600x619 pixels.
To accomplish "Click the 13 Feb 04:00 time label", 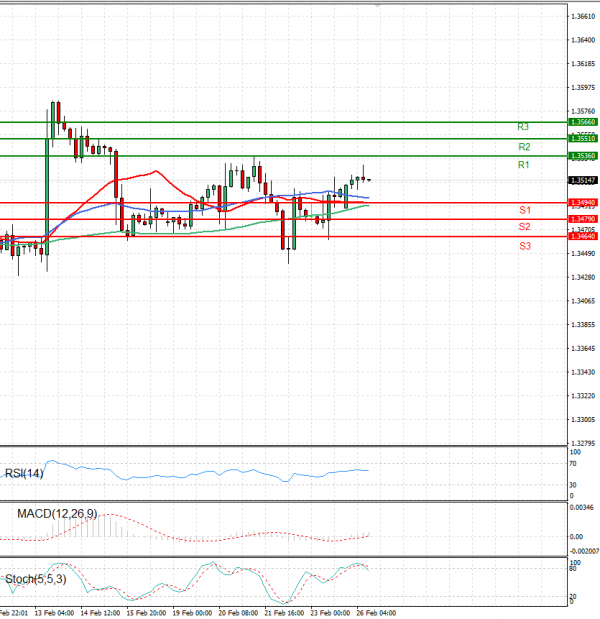I will click(x=54, y=613).
